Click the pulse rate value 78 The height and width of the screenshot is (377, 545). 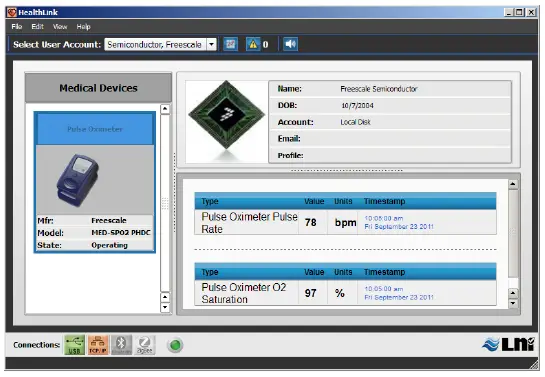point(311,222)
